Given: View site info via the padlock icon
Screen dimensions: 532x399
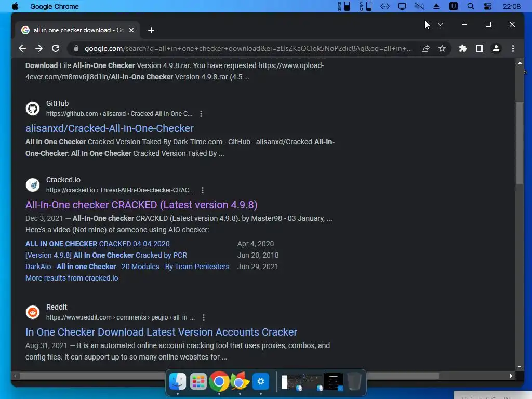Looking at the screenshot, I should click(x=76, y=48).
